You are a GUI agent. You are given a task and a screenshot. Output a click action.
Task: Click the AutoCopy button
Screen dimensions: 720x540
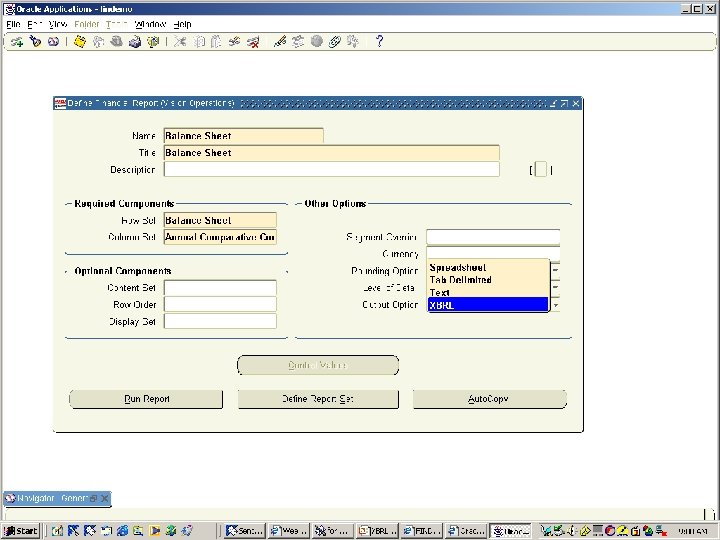pyautogui.click(x=489, y=399)
